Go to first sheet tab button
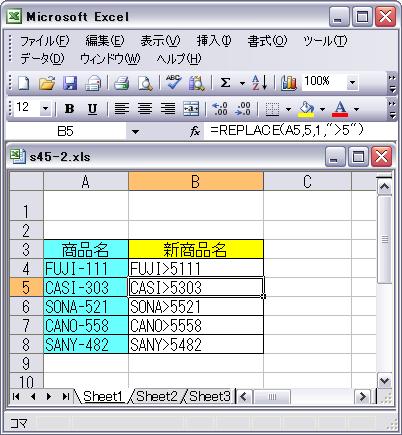This screenshot has height=435, width=402. point(15,396)
